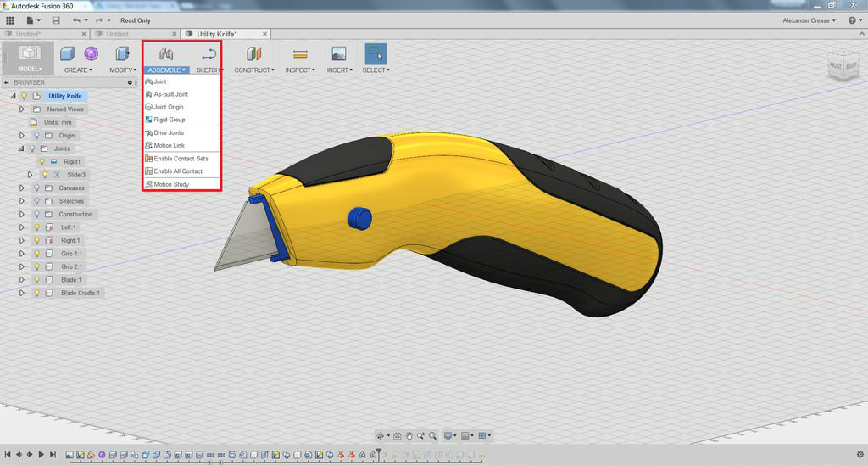Toggle visibility bulb for Rigid1 joint
868x465 pixels.
pyautogui.click(x=42, y=162)
